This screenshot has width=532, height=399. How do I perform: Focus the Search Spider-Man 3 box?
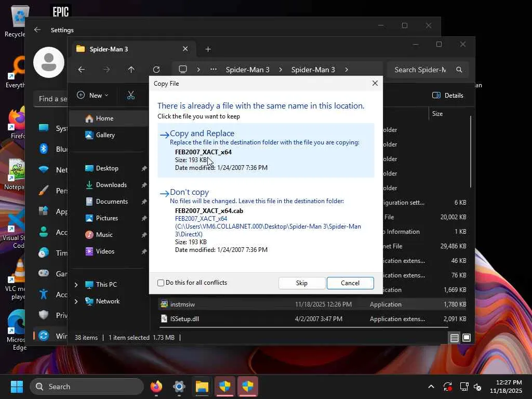tap(428, 70)
